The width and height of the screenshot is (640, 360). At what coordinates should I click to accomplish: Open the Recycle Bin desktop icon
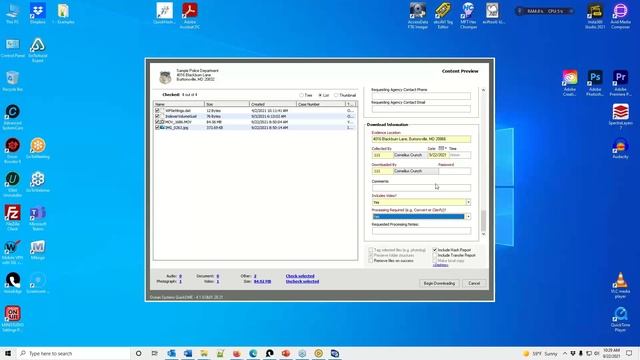pos(12,80)
